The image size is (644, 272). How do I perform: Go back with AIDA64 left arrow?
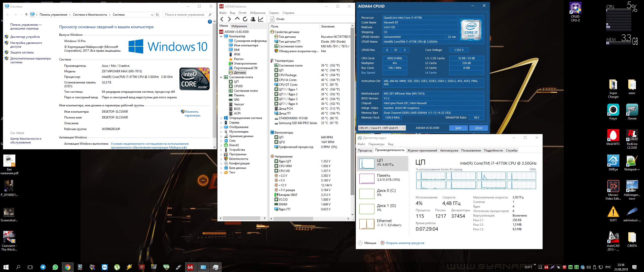pos(222,19)
